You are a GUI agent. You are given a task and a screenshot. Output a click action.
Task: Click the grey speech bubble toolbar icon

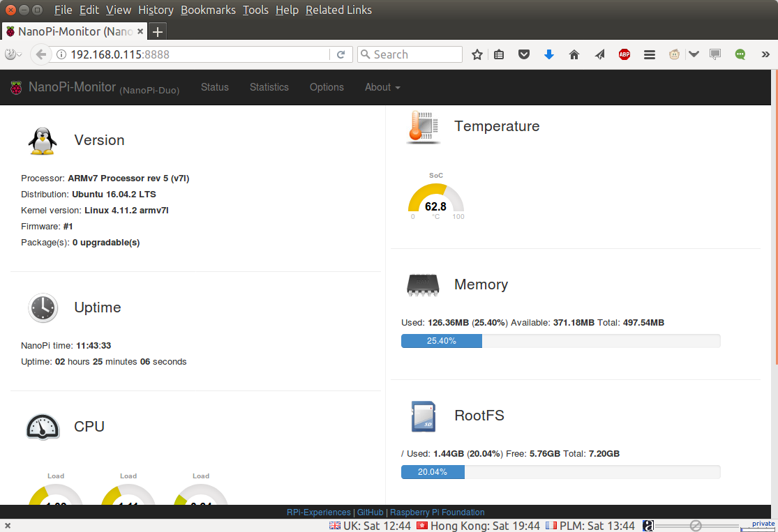tap(715, 54)
